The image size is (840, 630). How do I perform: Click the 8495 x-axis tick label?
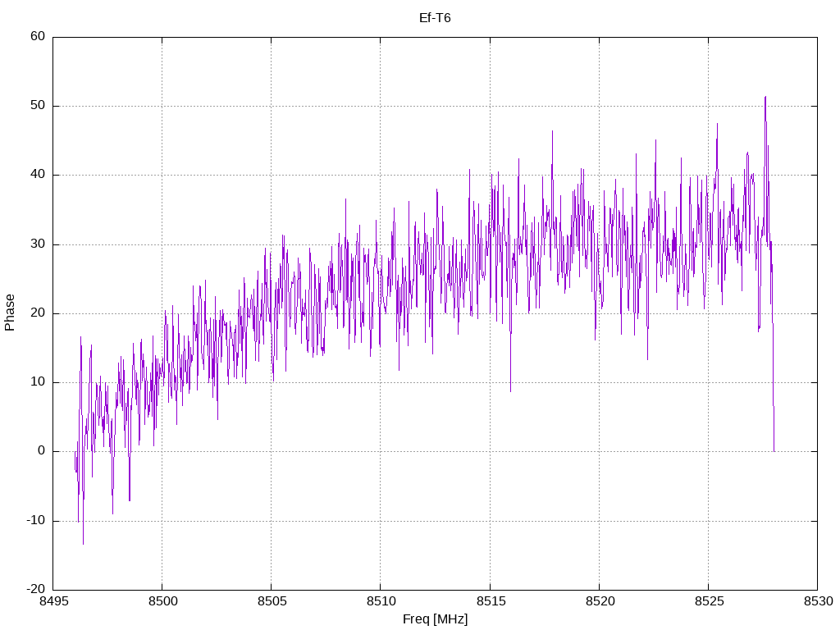pos(52,602)
